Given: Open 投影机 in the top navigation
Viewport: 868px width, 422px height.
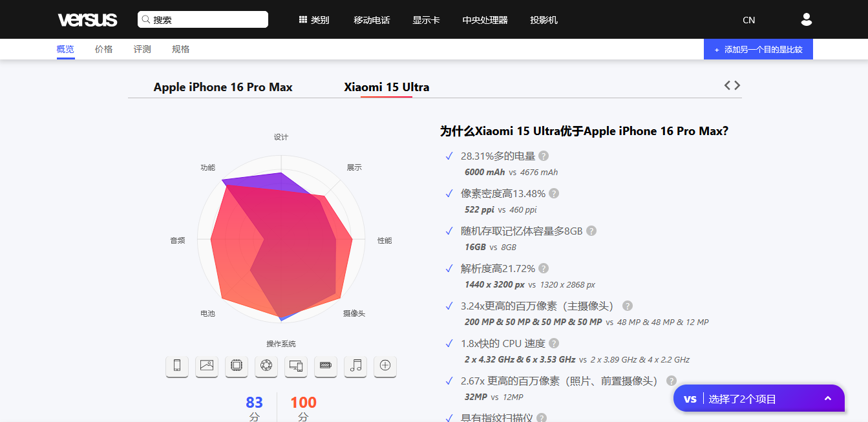Looking at the screenshot, I should click(x=544, y=20).
